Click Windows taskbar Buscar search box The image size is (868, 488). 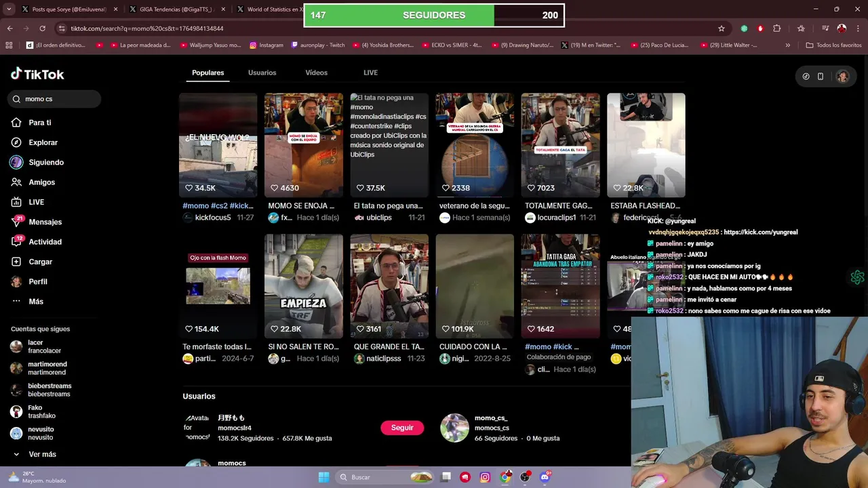point(383,477)
